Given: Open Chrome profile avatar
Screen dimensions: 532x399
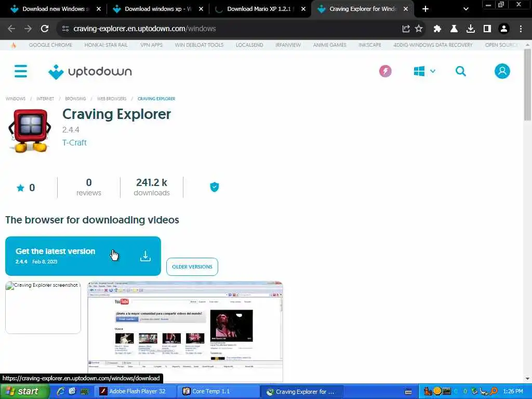Looking at the screenshot, I should coord(504,29).
